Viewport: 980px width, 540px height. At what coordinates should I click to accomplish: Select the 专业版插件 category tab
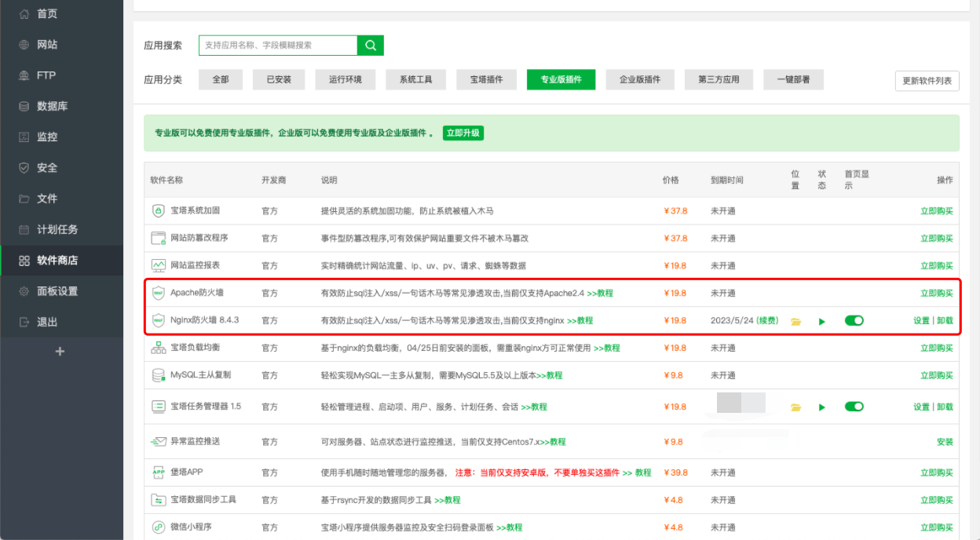[561, 79]
